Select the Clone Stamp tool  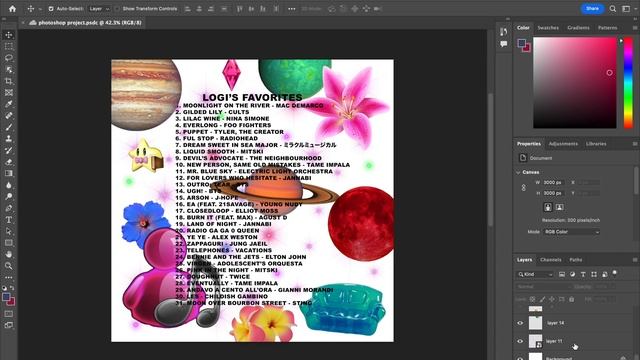(x=9, y=139)
